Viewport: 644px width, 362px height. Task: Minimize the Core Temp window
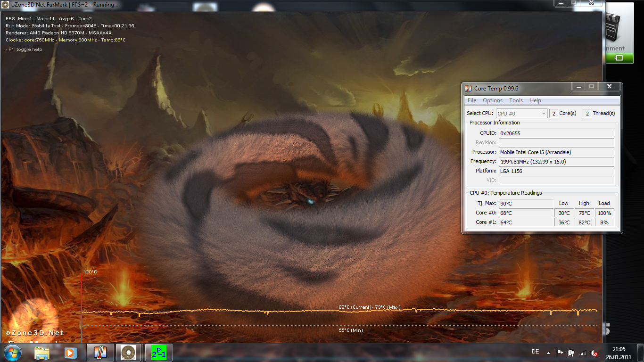pyautogui.click(x=578, y=87)
